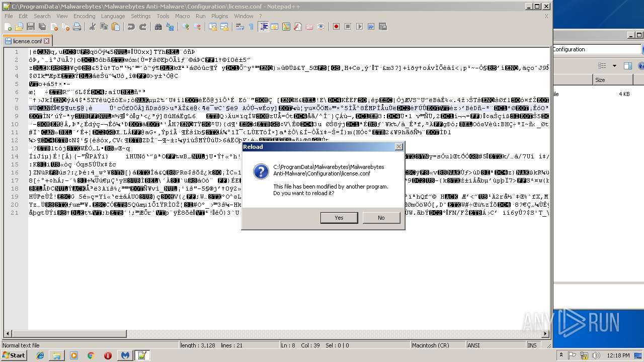Click the Close All toolbar icon

pos(65,27)
